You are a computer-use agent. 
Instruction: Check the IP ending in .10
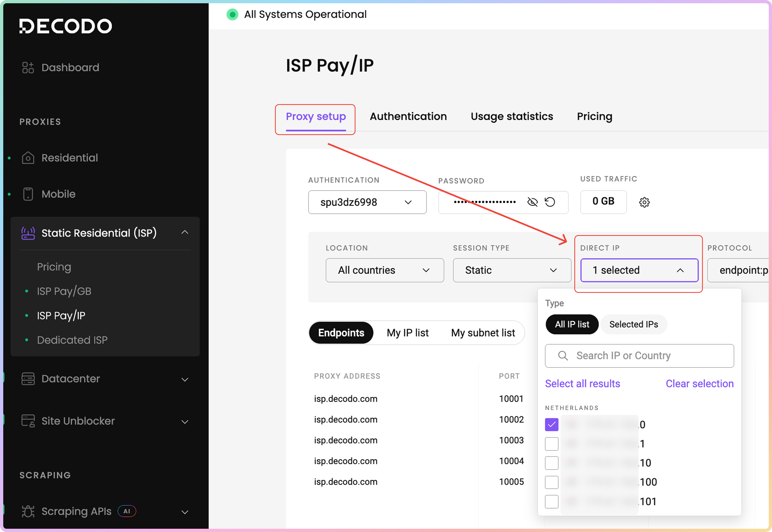551,463
